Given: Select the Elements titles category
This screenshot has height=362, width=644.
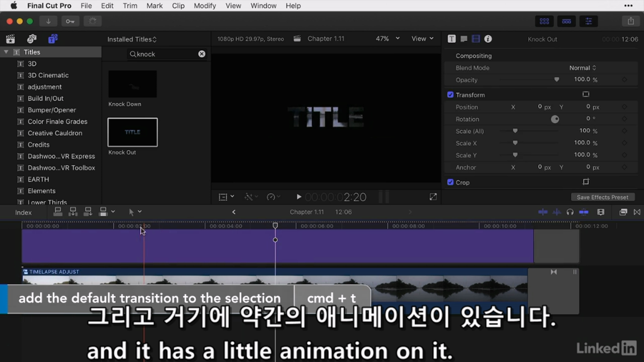Looking at the screenshot, I should (41, 191).
